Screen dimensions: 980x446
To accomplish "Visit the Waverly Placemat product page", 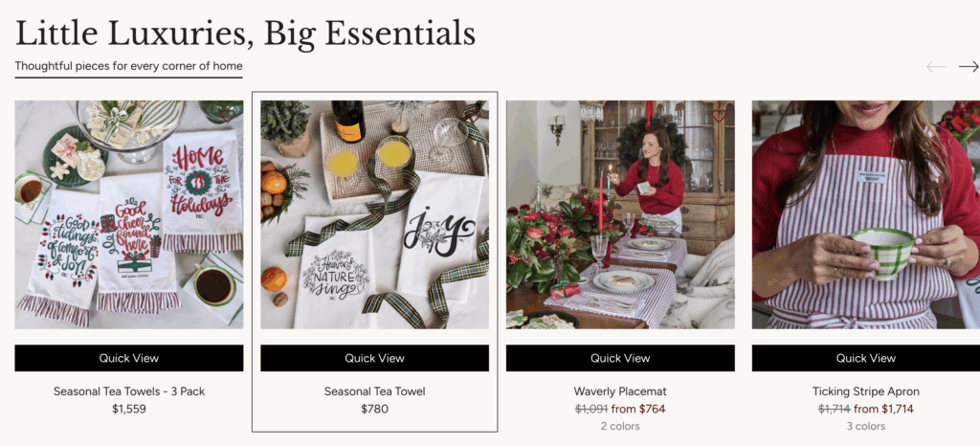I will click(620, 391).
